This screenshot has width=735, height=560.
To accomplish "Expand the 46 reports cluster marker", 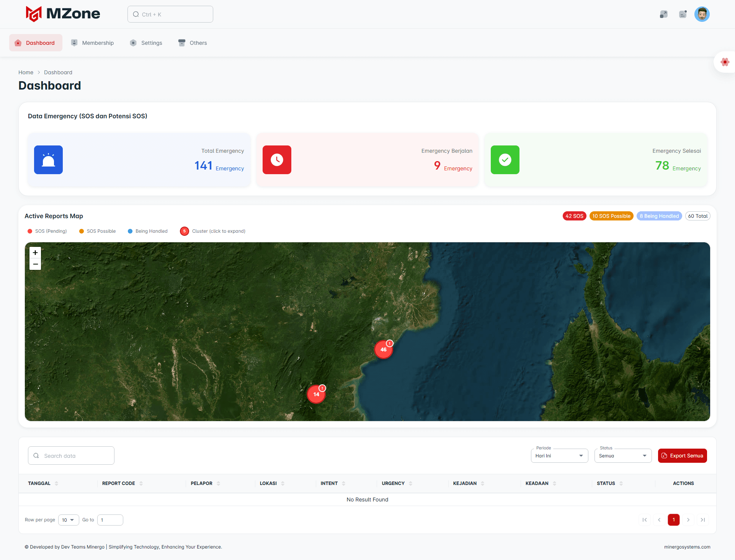I will (384, 349).
